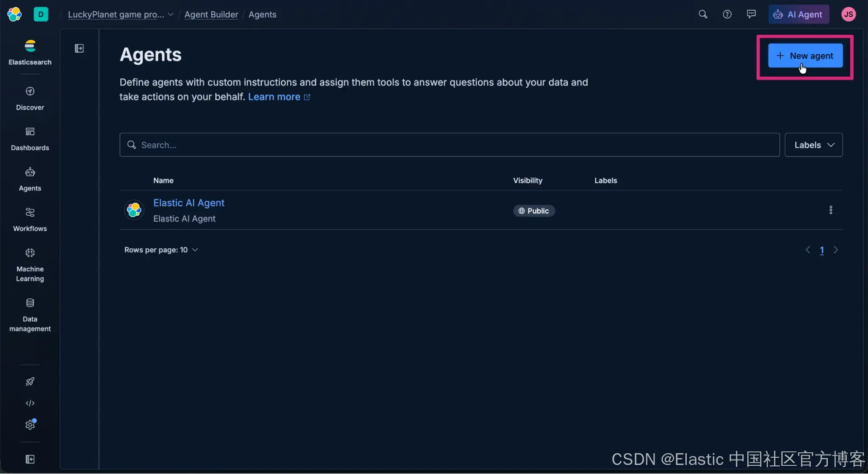Image resolution: width=868 pixels, height=474 pixels.
Task: Open the D space selector avatar
Action: 41,14
